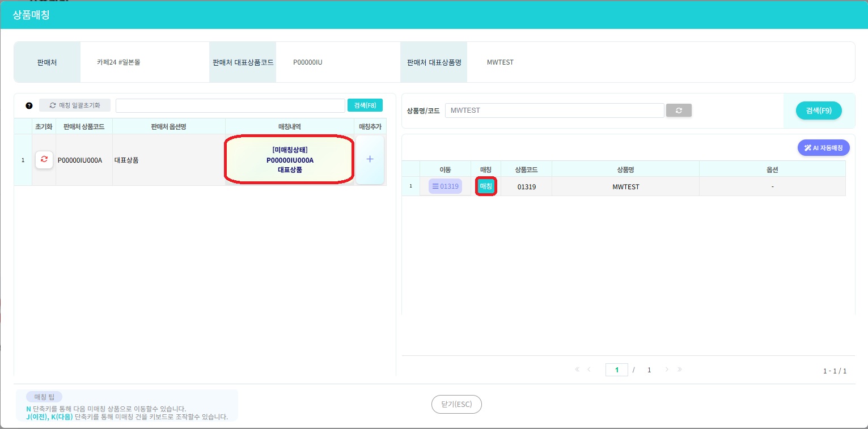Go to first page arrow

(577, 369)
